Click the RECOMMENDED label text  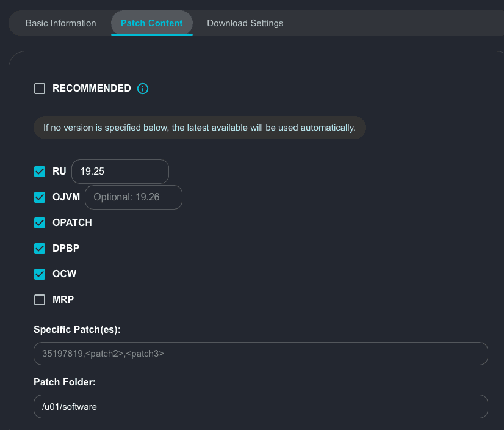pyautogui.click(x=92, y=89)
